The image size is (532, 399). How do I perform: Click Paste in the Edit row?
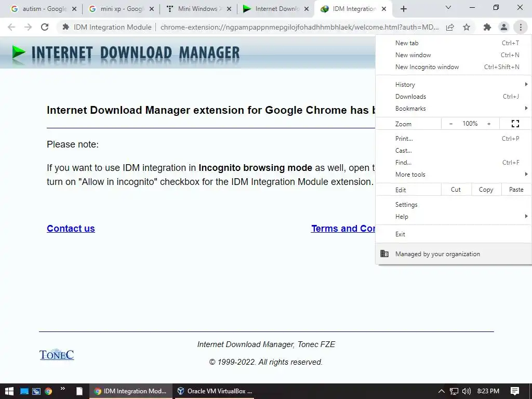516,190
